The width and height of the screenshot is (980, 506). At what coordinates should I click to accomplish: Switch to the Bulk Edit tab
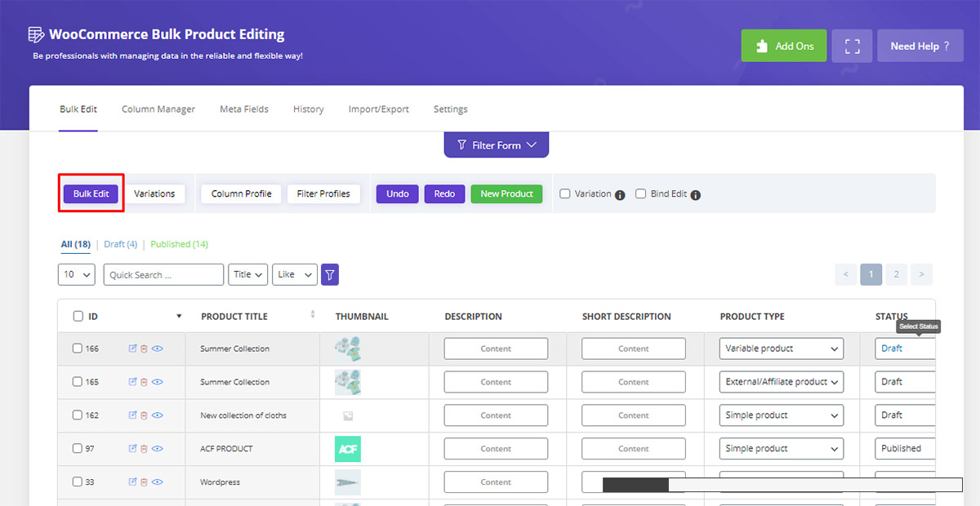click(78, 109)
